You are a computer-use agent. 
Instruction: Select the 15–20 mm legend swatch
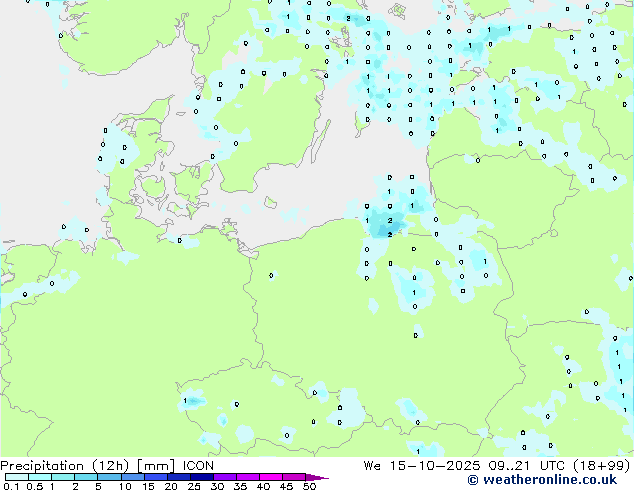[156, 477]
